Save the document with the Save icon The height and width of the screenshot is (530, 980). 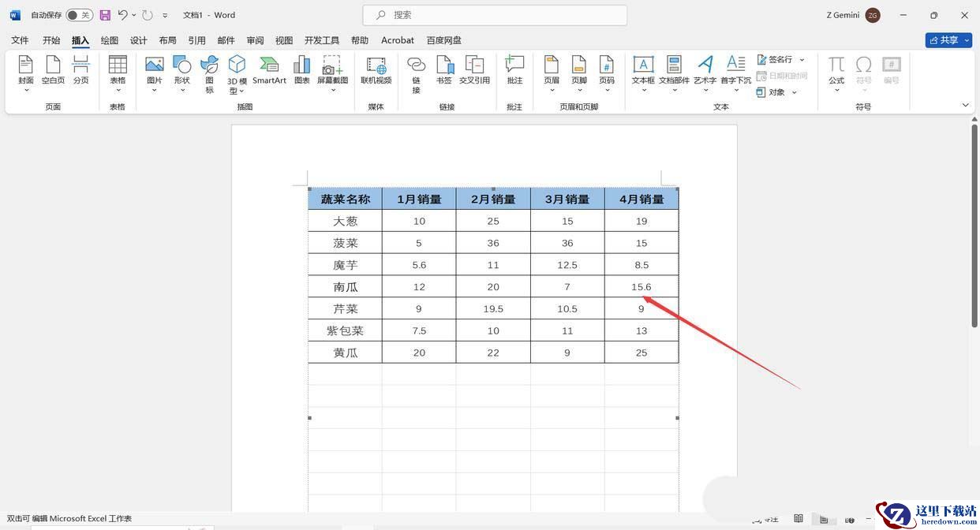[x=105, y=15]
